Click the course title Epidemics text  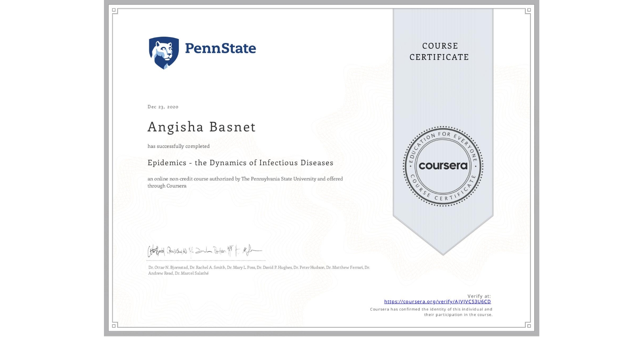240,163
